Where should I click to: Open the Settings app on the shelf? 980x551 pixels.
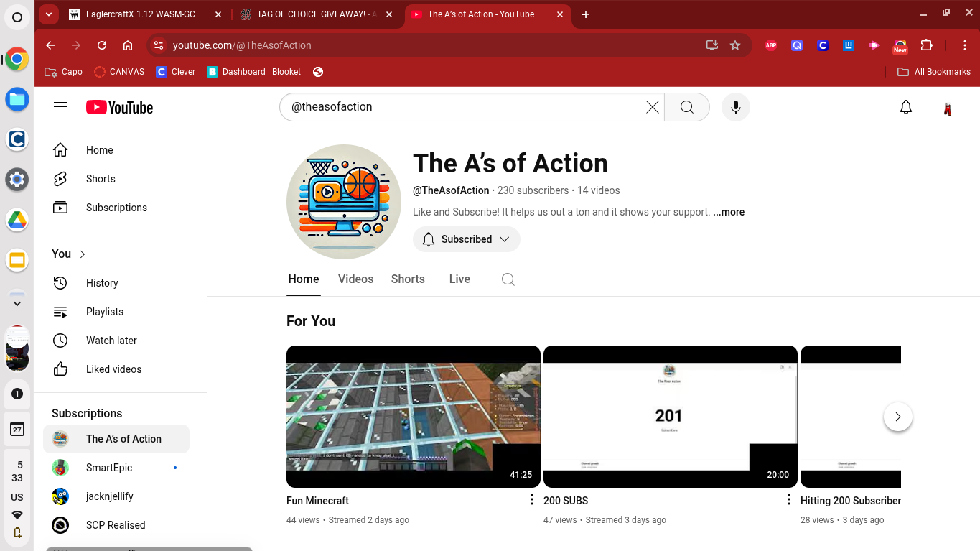point(17,180)
